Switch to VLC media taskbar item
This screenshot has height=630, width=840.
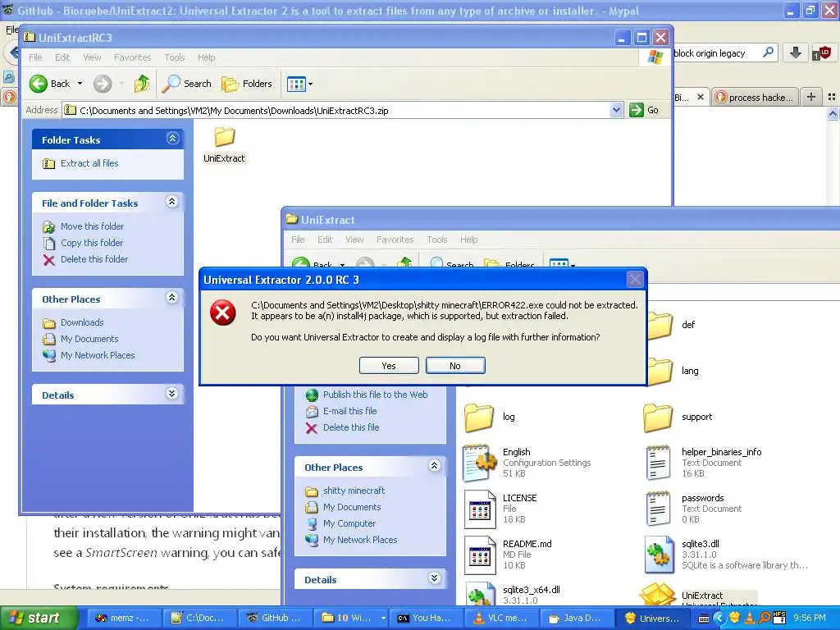502,618
